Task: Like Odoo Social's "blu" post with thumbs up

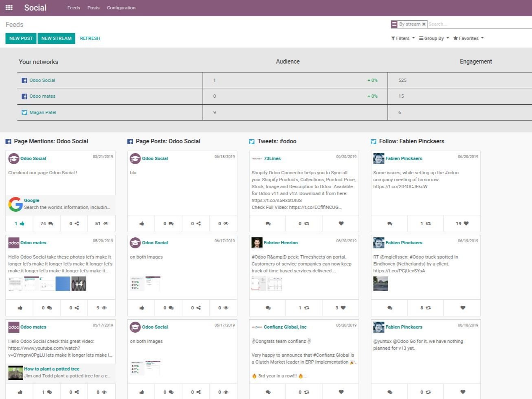Action: pyautogui.click(x=141, y=223)
